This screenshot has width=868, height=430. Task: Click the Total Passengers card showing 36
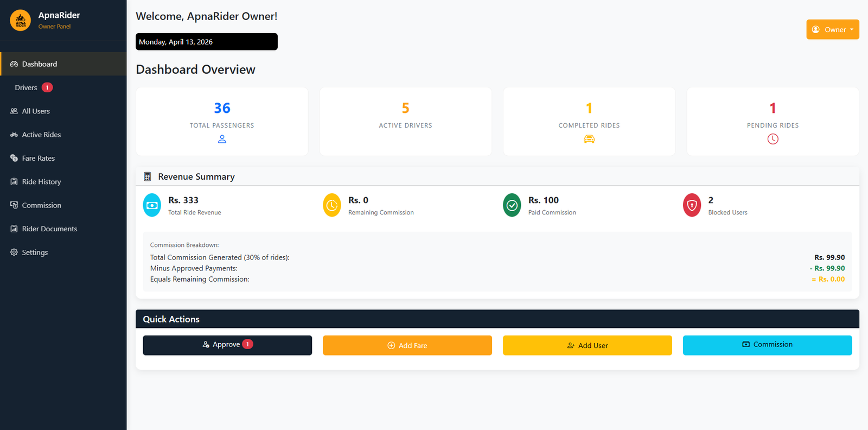pyautogui.click(x=222, y=122)
